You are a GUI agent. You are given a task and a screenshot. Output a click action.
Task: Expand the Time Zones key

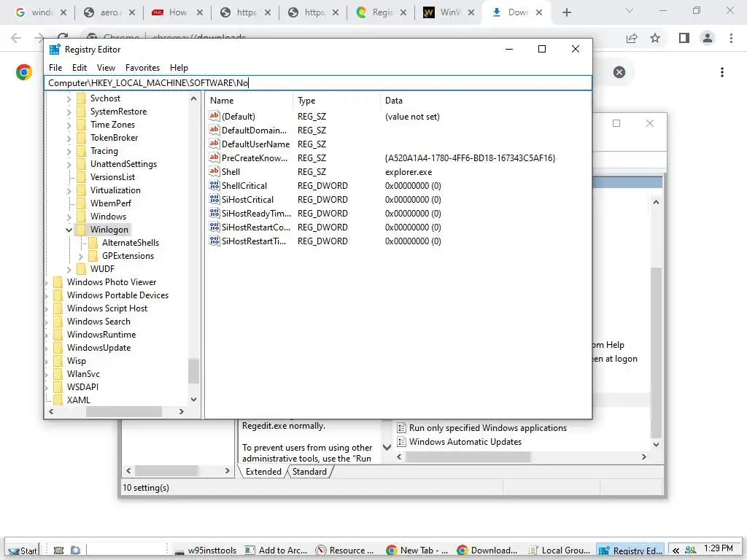pos(69,125)
